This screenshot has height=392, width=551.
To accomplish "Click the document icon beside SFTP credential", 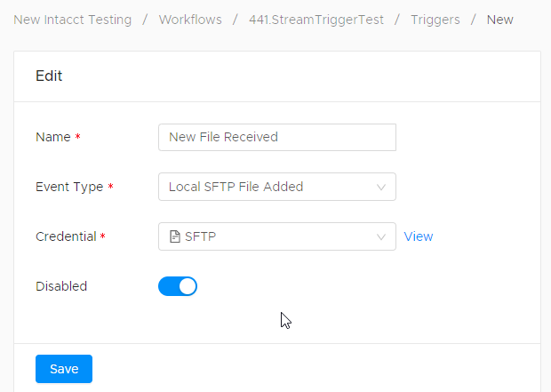I will pyautogui.click(x=175, y=236).
